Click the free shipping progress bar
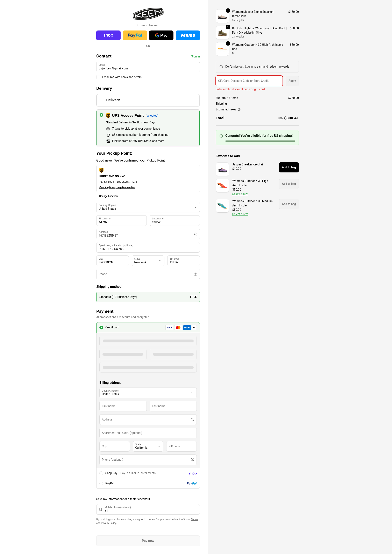Viewport: 392px width, 554px height. tap(260, 141)
